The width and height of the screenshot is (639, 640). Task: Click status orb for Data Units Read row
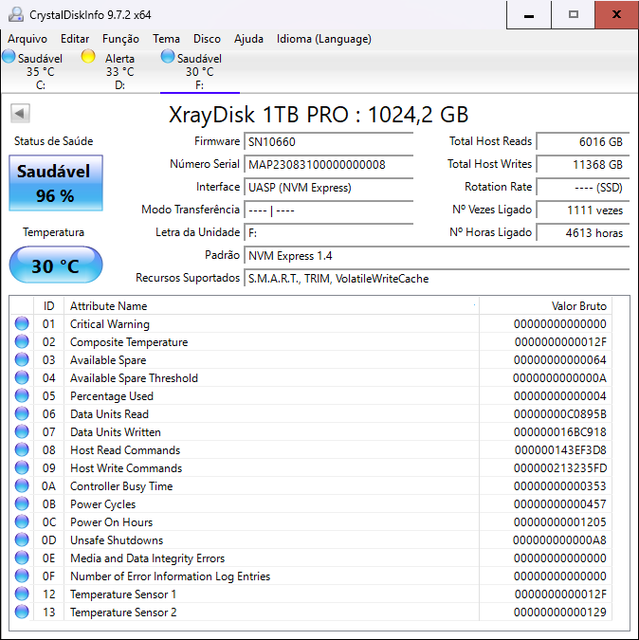point(22,413)
